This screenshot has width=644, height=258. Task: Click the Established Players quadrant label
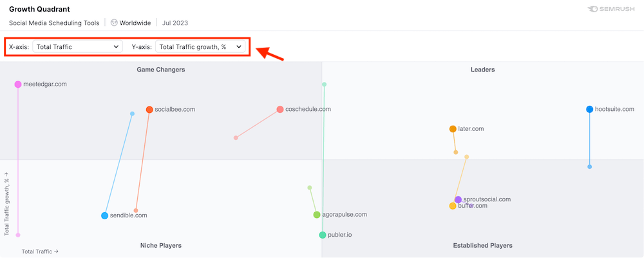482,246
